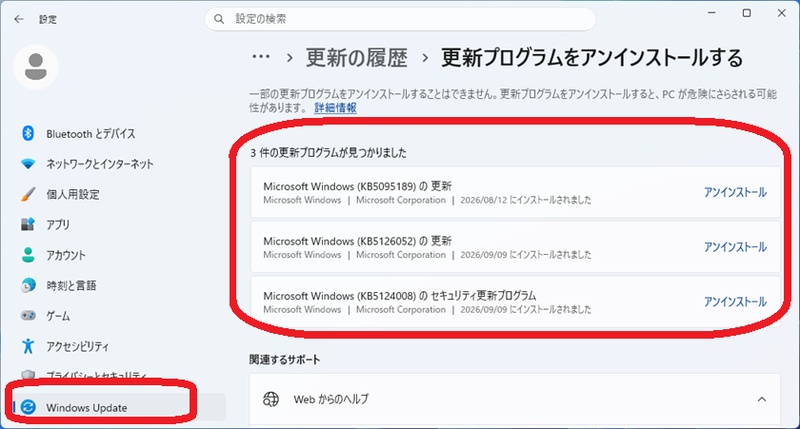The image size is (800, 429).
Task: Go back to 更新の履歴 breadcrumb
Action: [357, 58]
